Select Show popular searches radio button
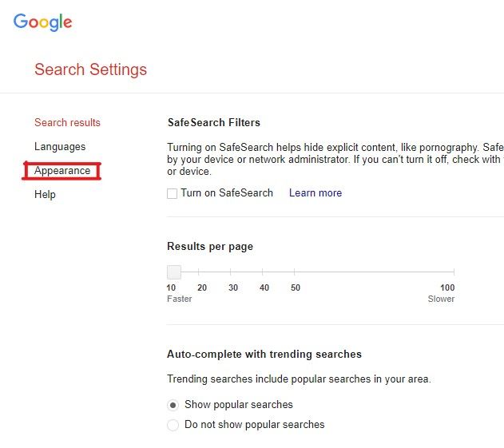 point(173,405)
